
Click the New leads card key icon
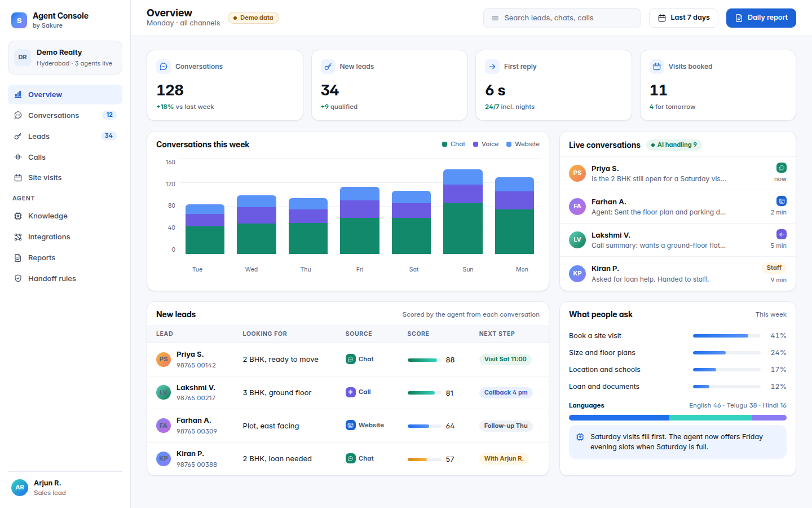coord(328,67)
